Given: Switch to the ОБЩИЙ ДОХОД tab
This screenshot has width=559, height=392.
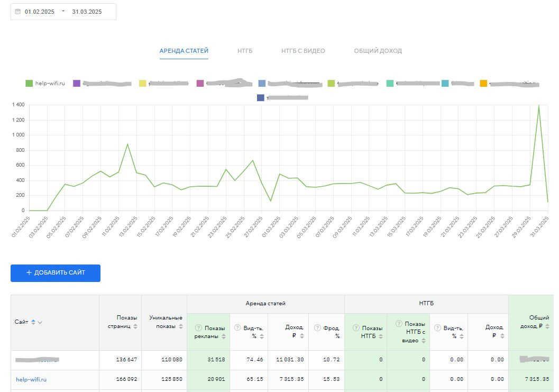Looking at the screenshot, I should [378, 51].
